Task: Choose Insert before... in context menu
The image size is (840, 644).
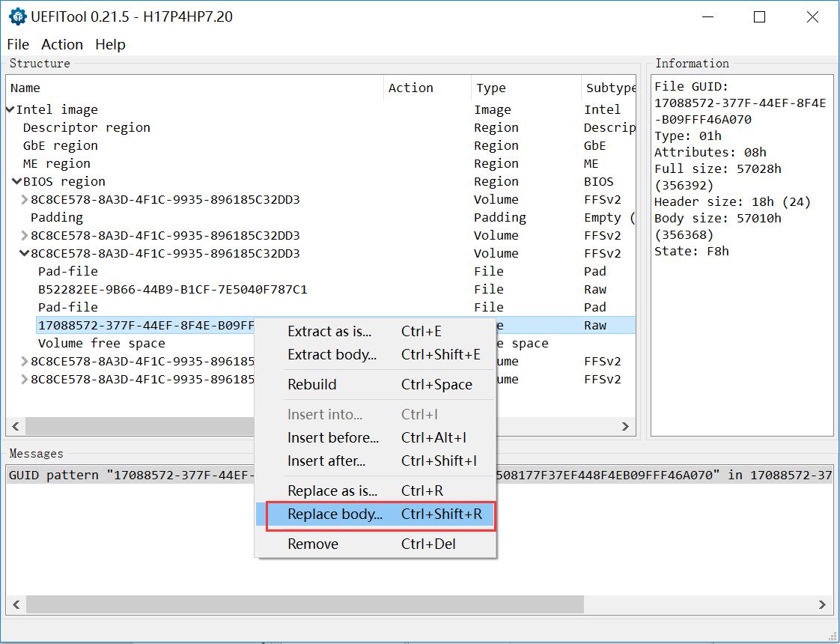Action: click(x=376, y=438)
